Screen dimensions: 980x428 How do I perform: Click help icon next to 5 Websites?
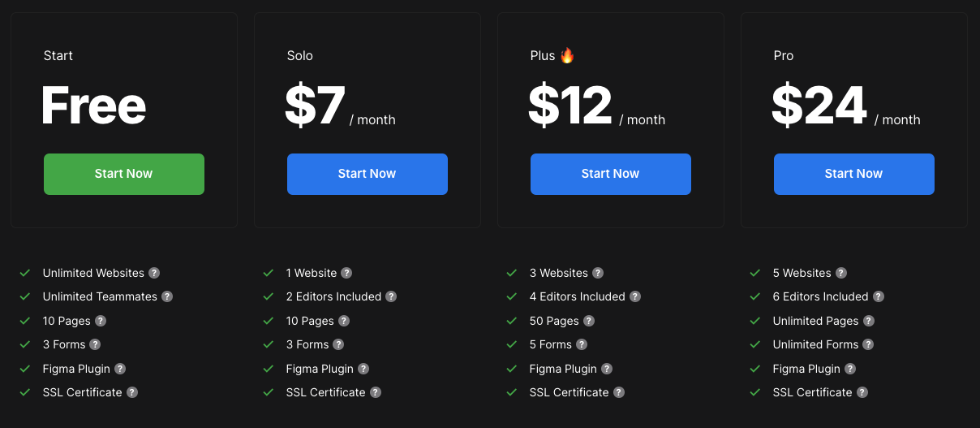(x=841, y=274)
